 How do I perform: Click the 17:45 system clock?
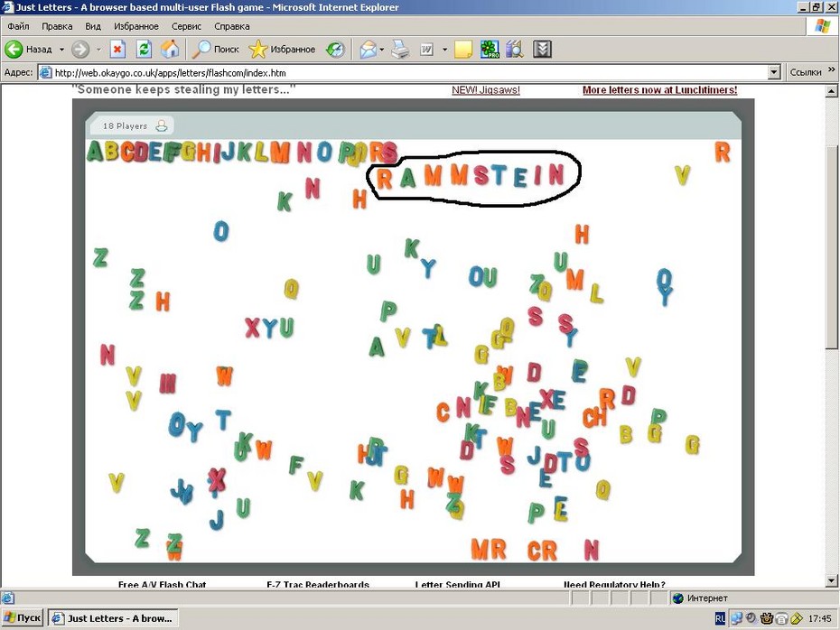(819, 619)
